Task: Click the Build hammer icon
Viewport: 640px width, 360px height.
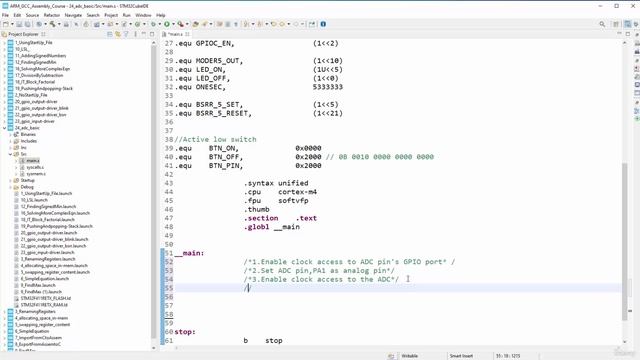Action: (x=52, y=24)
